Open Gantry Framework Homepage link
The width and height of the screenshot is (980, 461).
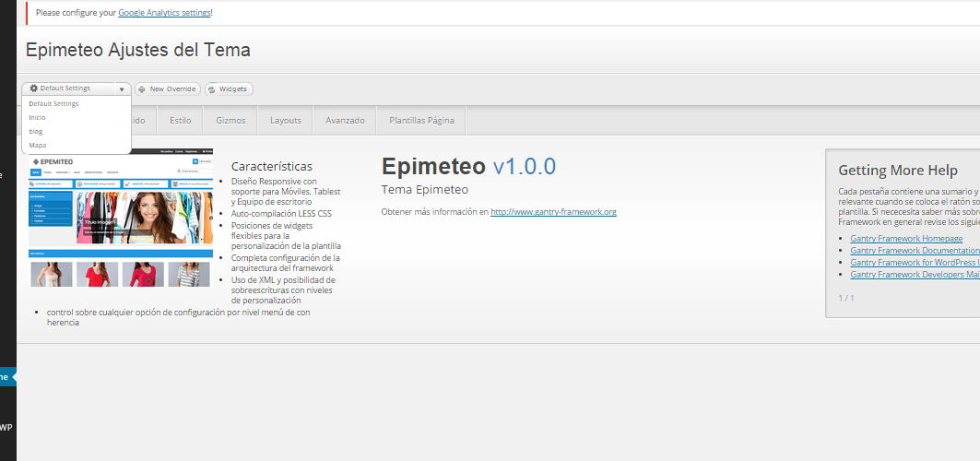click(906, 239)
